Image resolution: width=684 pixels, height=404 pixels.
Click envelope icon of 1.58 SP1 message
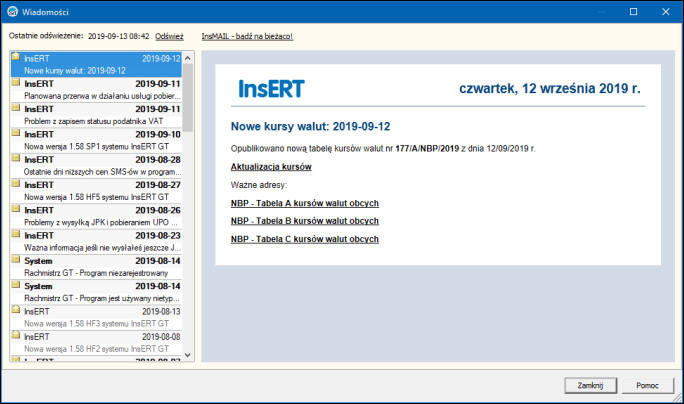coord(16,133)
